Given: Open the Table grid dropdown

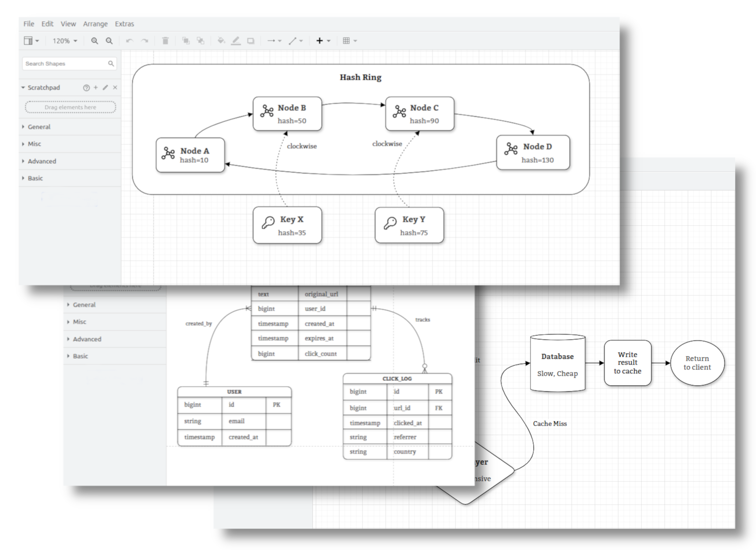Looking at the screenshot, I should pyautogui.click(x=350, y=41).
